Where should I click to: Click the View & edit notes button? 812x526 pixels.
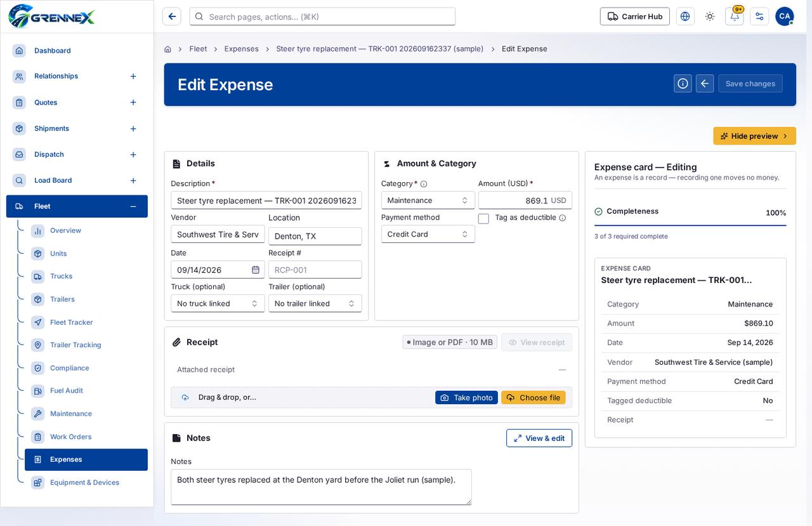[x=539, y=438]
